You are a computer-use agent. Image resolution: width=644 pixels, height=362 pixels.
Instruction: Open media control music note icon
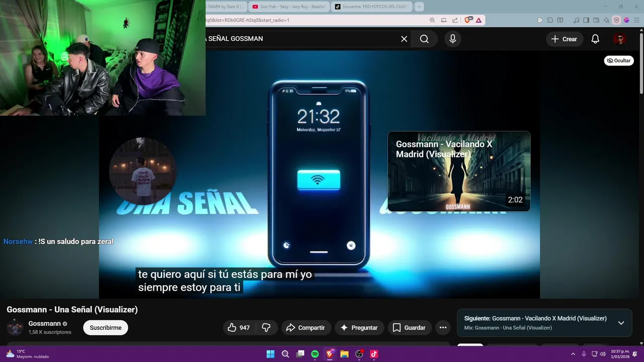point(577,20)
